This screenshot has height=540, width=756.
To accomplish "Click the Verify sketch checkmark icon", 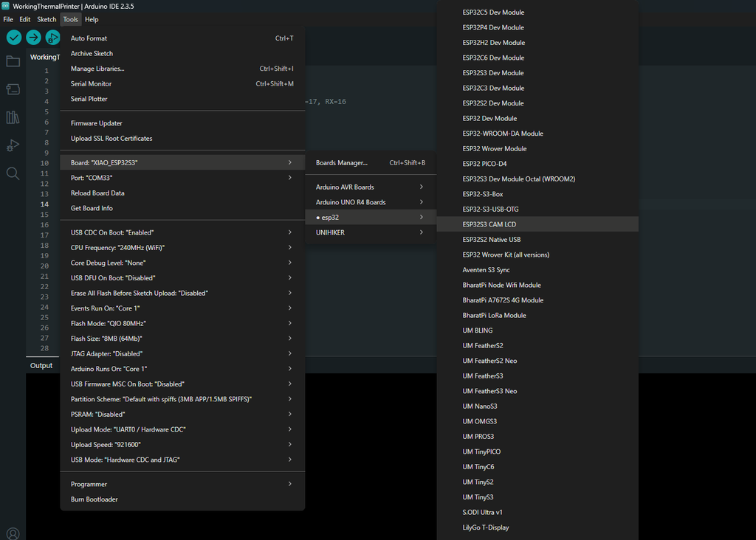I will (14, 38).
